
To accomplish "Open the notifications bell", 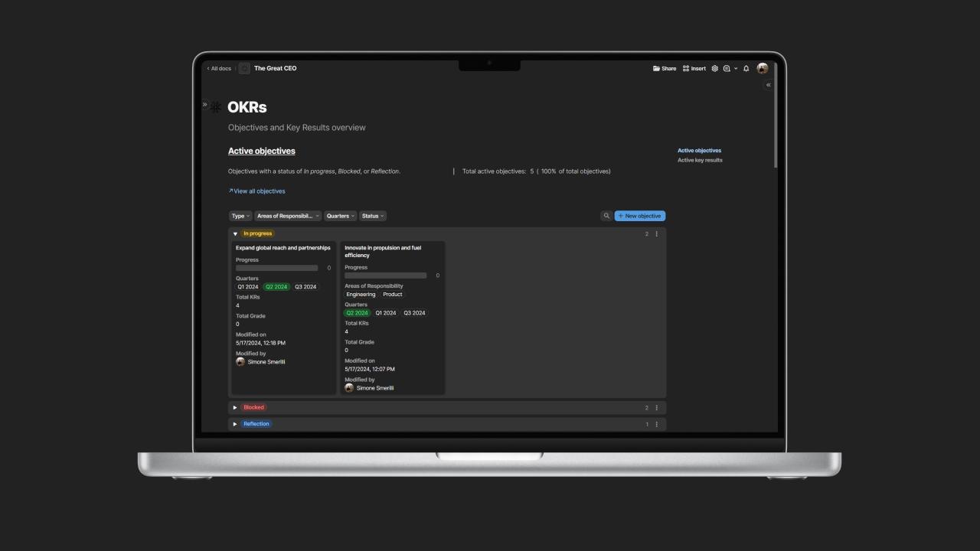I will pos(746,68).
